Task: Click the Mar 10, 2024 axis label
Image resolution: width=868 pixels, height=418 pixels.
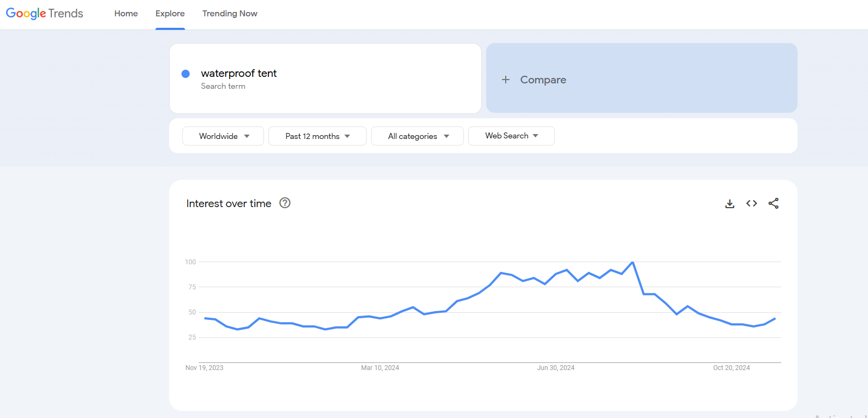Action: click(x=380, y=368)
